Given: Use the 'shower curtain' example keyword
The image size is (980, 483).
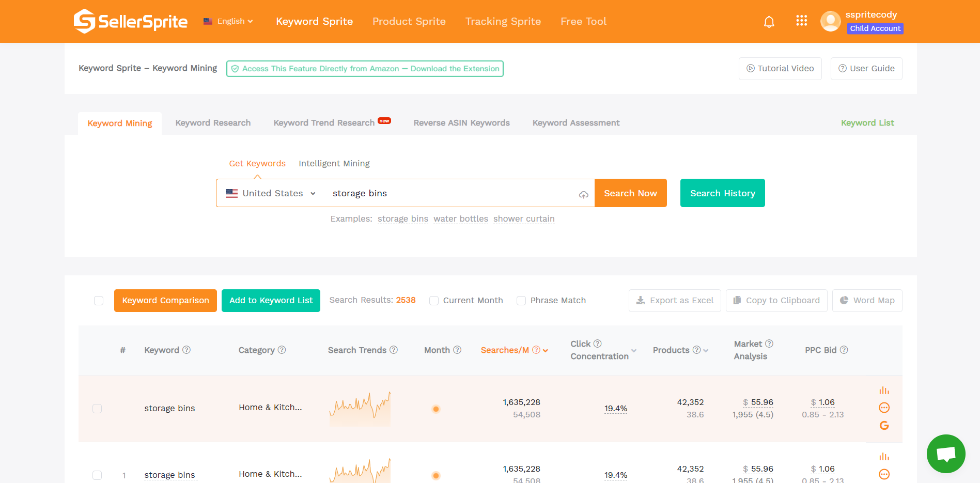Looking at the screenshot, I should [524, 219].
